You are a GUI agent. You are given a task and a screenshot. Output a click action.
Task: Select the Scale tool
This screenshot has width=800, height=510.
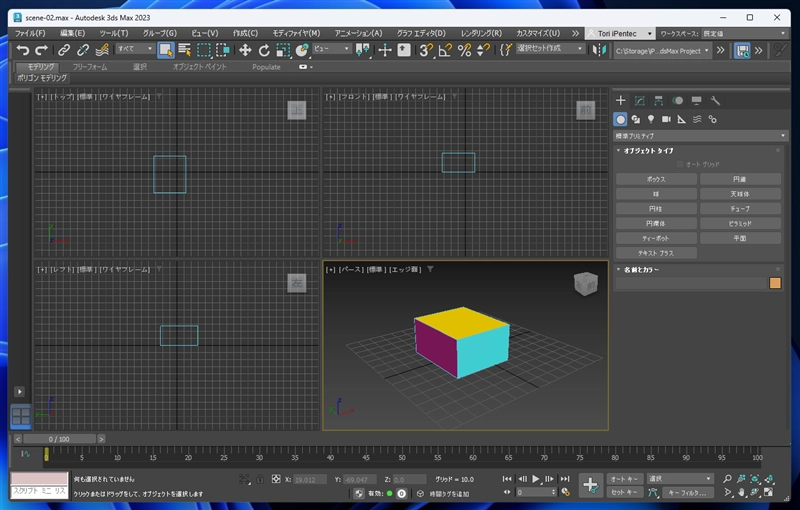283,50
